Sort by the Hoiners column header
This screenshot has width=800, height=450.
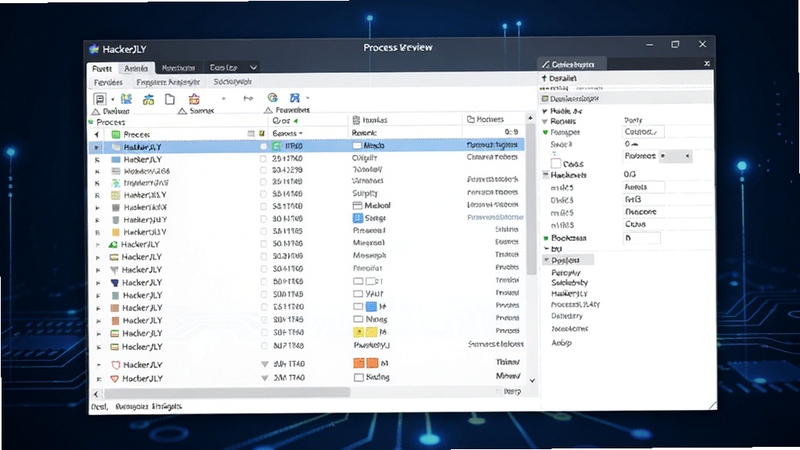[486, 119]
